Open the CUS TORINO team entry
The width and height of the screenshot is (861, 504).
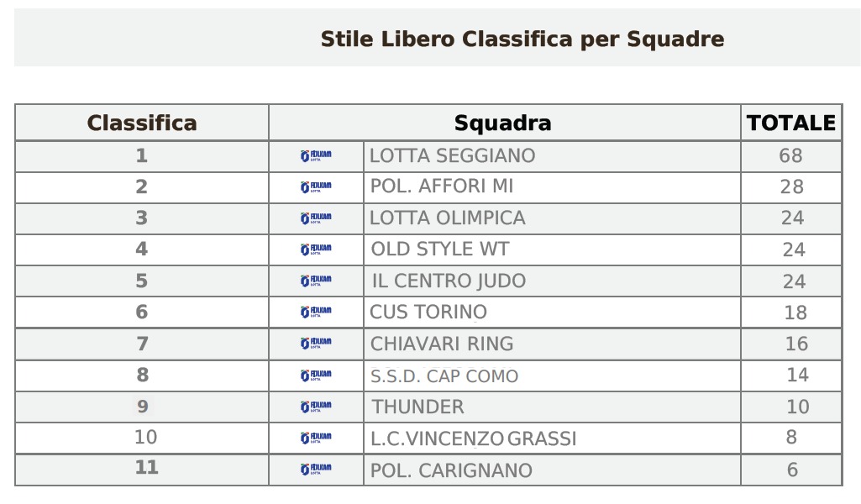428,312
